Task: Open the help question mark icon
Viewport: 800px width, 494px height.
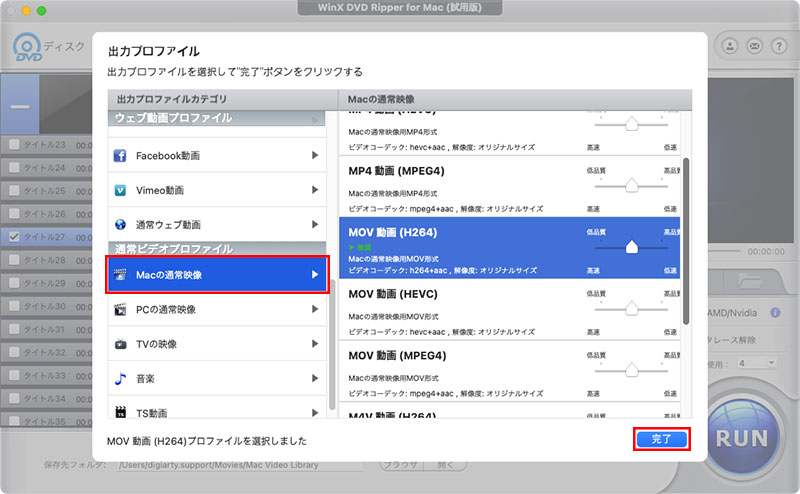Action: [x=779, y=46]
